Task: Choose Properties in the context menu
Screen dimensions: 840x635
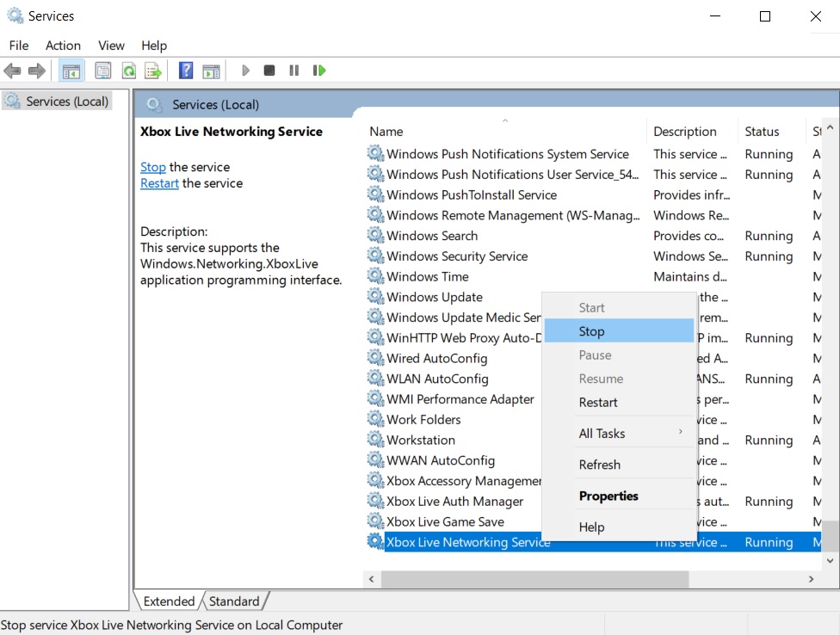Action: (x=620, y=496)
